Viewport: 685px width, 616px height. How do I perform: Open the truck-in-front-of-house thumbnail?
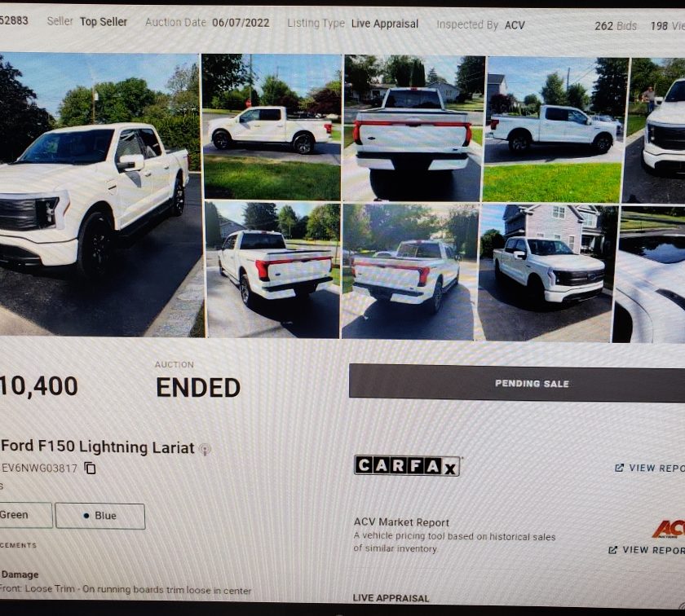547,273
